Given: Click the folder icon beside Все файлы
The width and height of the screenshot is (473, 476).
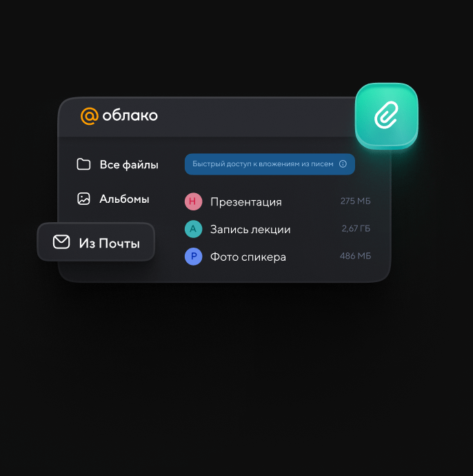Looking at the screenshot, I should click(83, 164).
